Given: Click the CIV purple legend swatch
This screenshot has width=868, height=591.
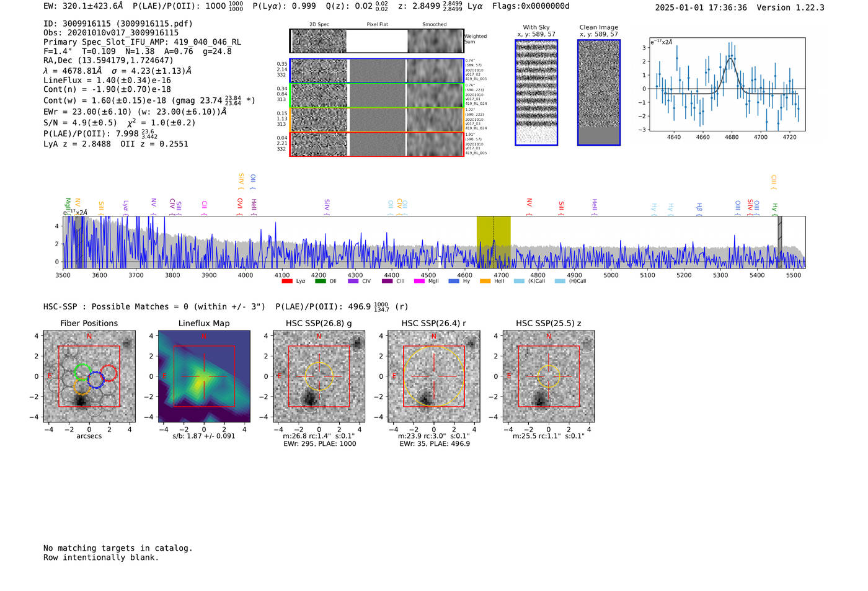Looking at the screenshot, I should tap(353, 281).
